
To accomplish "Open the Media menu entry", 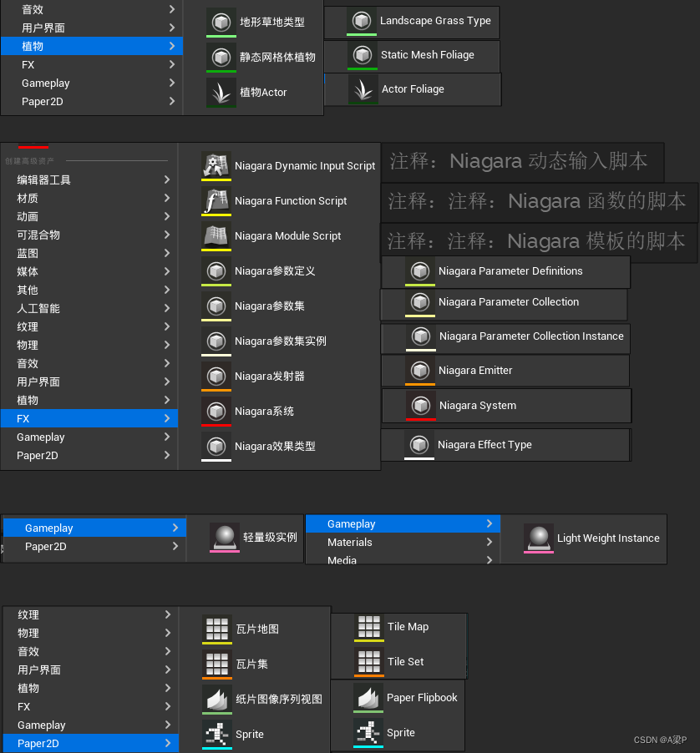I will (x=403, y=559).
